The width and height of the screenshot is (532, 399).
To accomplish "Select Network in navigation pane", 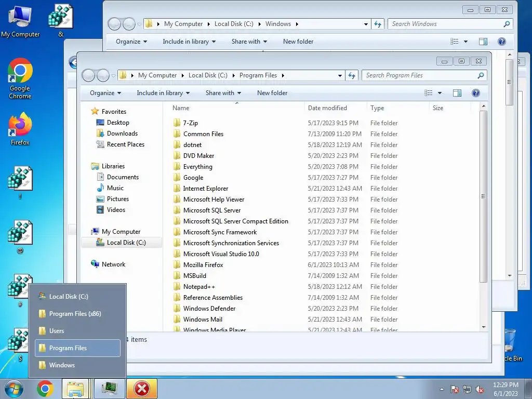I will click(113, 264).
